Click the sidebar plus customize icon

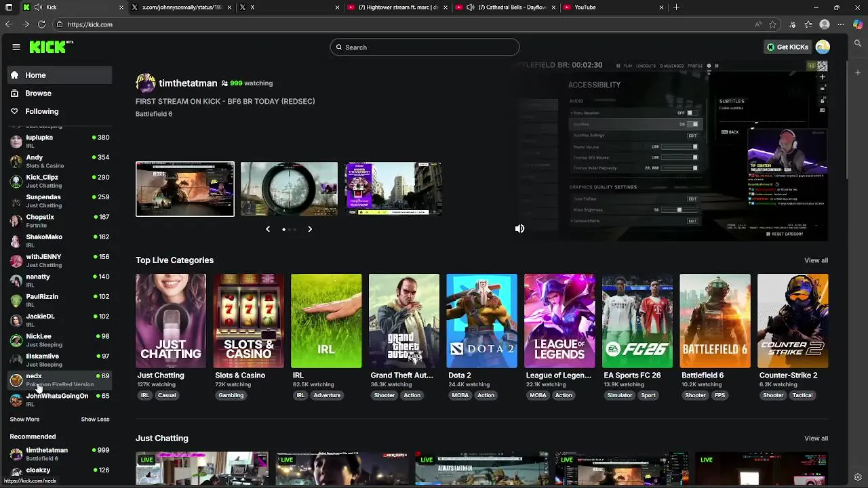pyautogui.click(x=858, y=72)
